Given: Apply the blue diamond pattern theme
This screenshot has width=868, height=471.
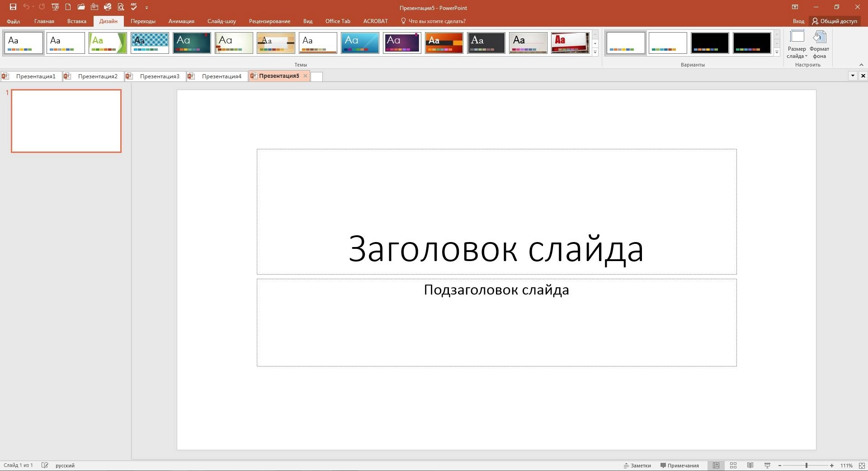Looking at the screenshot, I should (150, 43).
